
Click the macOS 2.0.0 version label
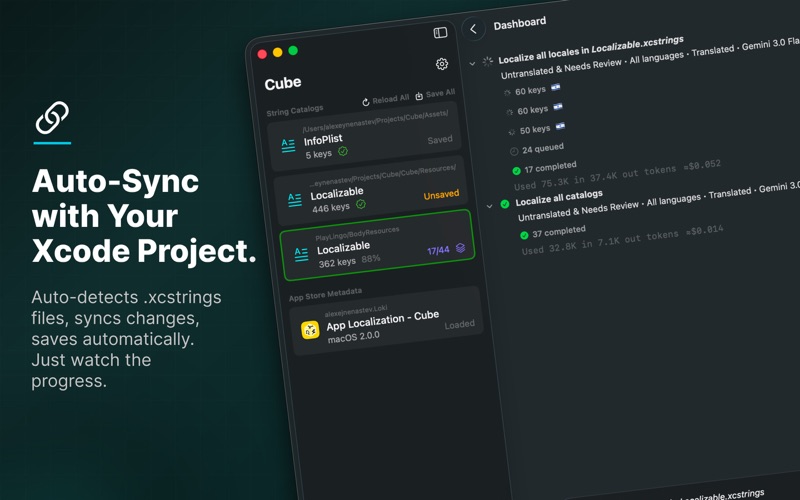click(x=354, y=337)
